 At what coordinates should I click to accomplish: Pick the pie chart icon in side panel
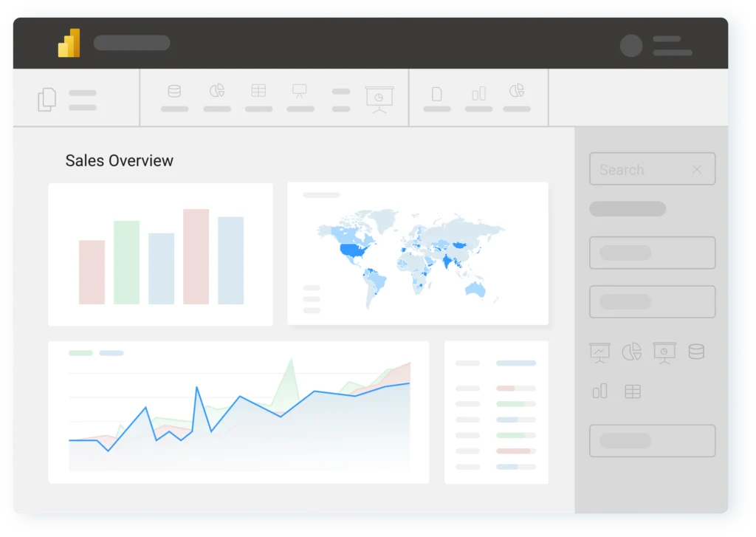click(x=632, y=352)
